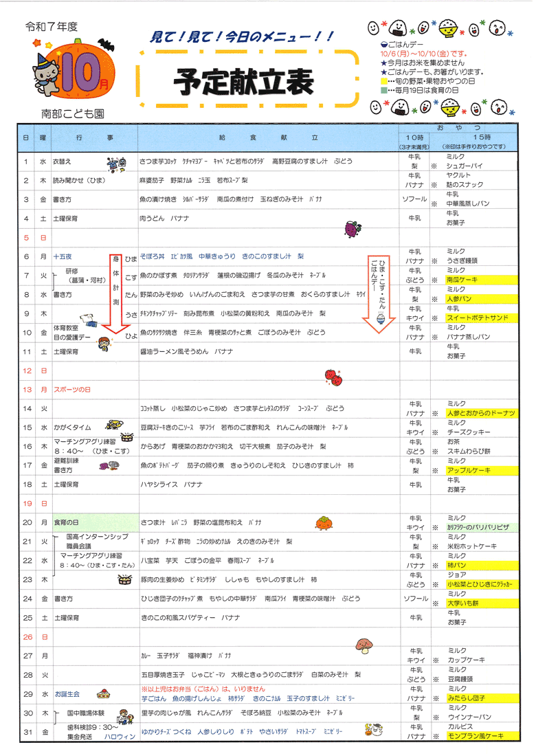Click the birthday cake icon on day 29
Viewport: 536px width, 756px height.
pyautogui.click(x=102, y=693)
